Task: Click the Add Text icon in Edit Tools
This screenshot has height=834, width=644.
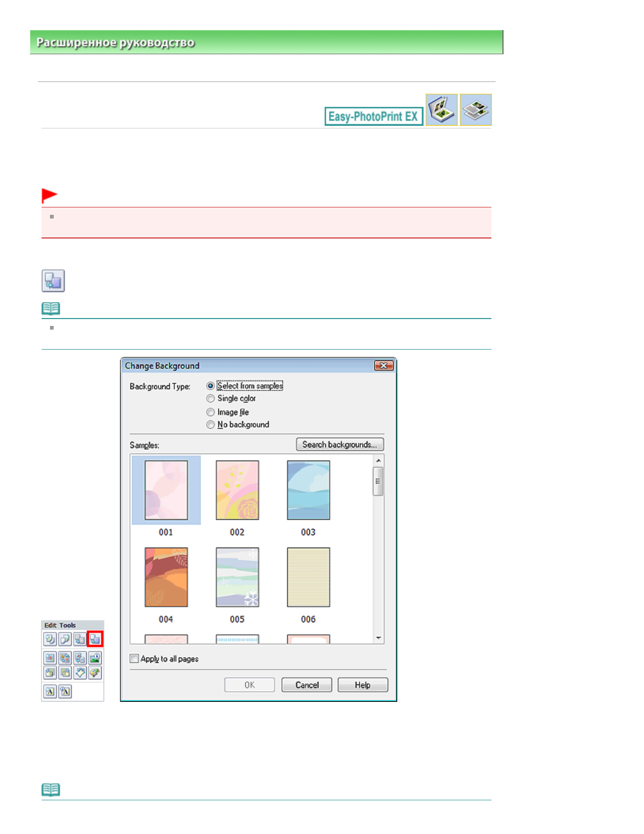Action: (x=50, y=691)
